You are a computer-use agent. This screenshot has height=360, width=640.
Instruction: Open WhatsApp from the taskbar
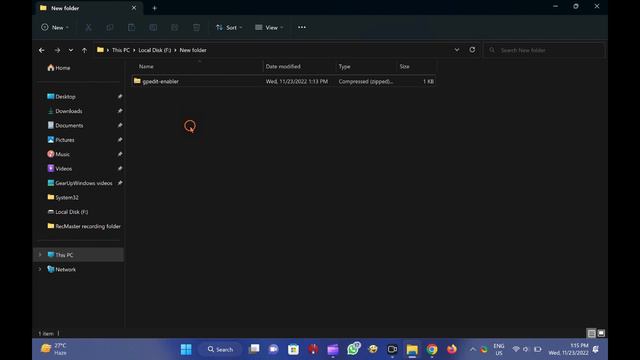[x=353, y=349]
